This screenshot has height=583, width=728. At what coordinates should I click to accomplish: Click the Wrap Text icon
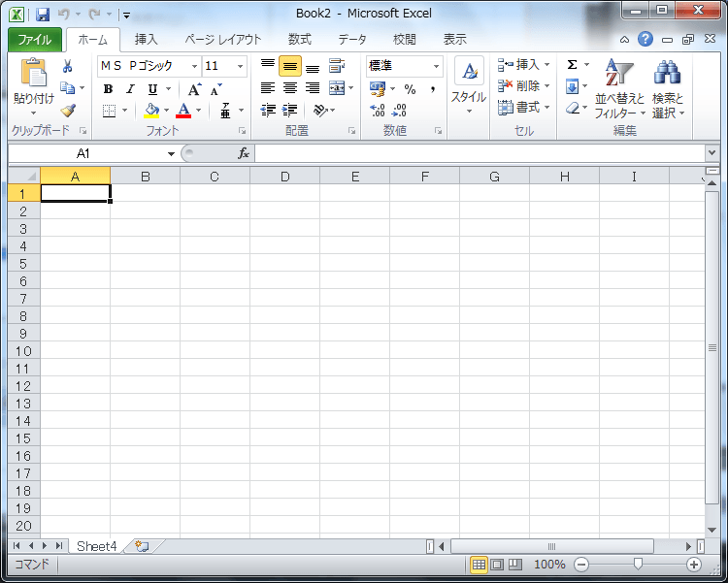click(x=337, y=66)
